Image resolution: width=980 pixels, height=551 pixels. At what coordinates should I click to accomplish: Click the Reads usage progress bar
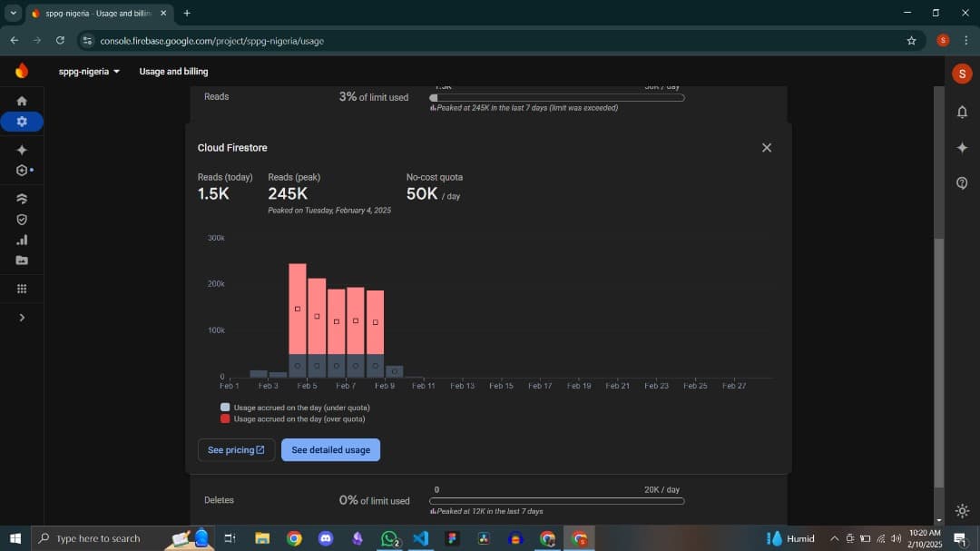pyautogui.click(x=557, y=97)
